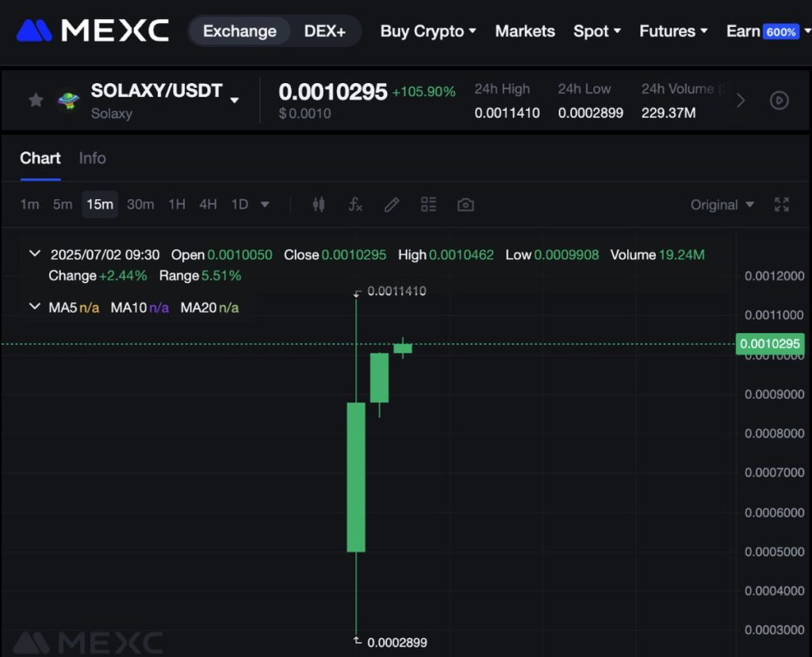Switch to the Exchange toggle option

(x=239, y=32)
